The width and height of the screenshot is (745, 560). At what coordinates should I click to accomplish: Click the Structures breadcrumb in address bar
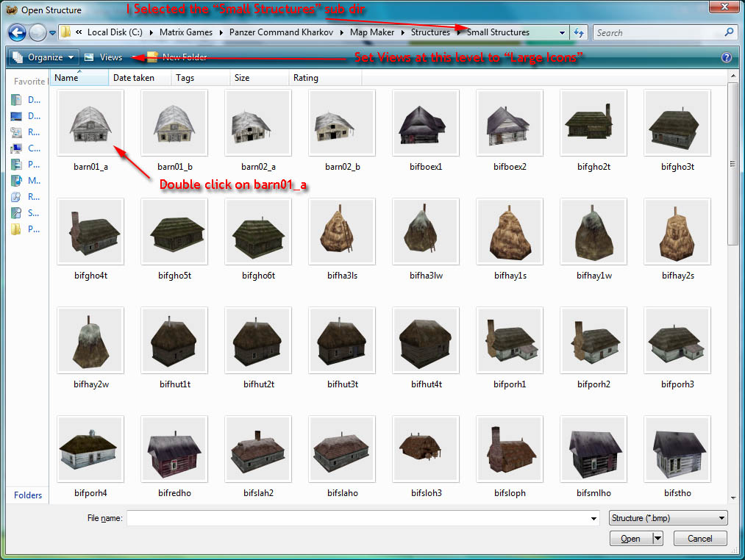point(430,32)
